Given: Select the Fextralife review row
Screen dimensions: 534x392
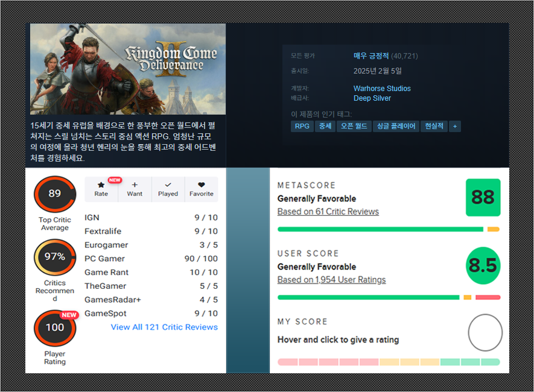Looking at the screenshot, I should pyautogui.click(x=151, y=232).
